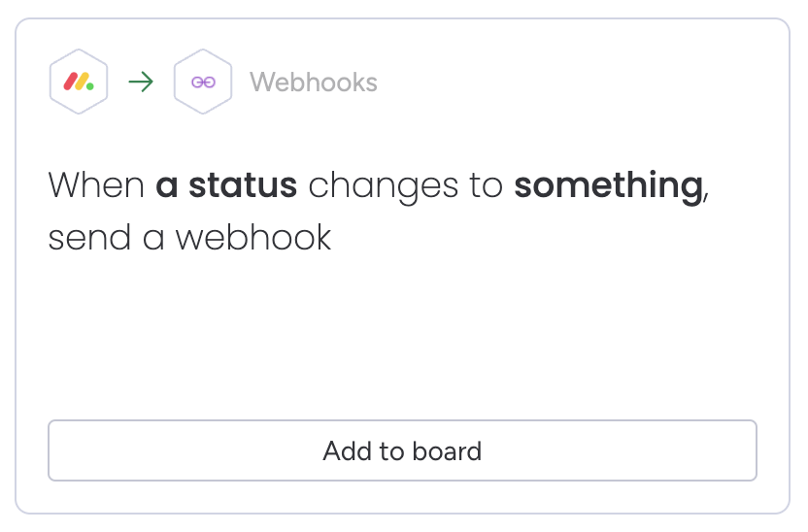
Task: Add this webhook recipe to board
Action: 402,450
